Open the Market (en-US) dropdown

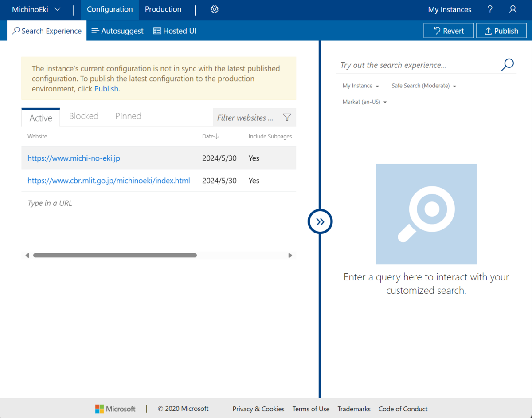click(364, 102)
